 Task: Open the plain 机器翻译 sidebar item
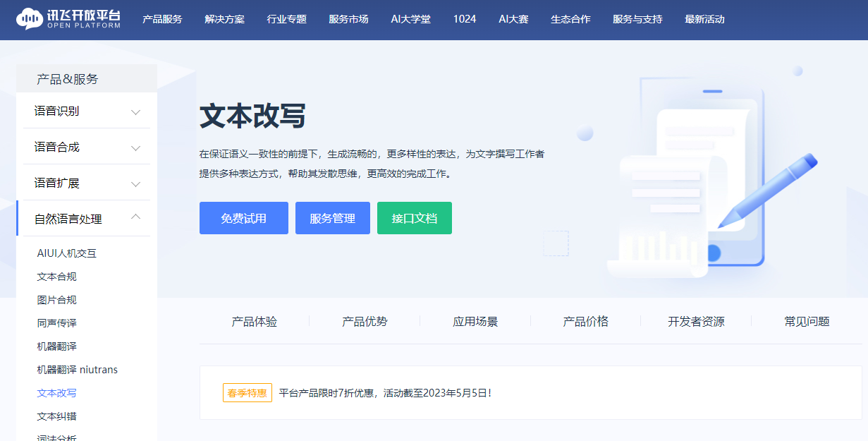pos(56,346)
